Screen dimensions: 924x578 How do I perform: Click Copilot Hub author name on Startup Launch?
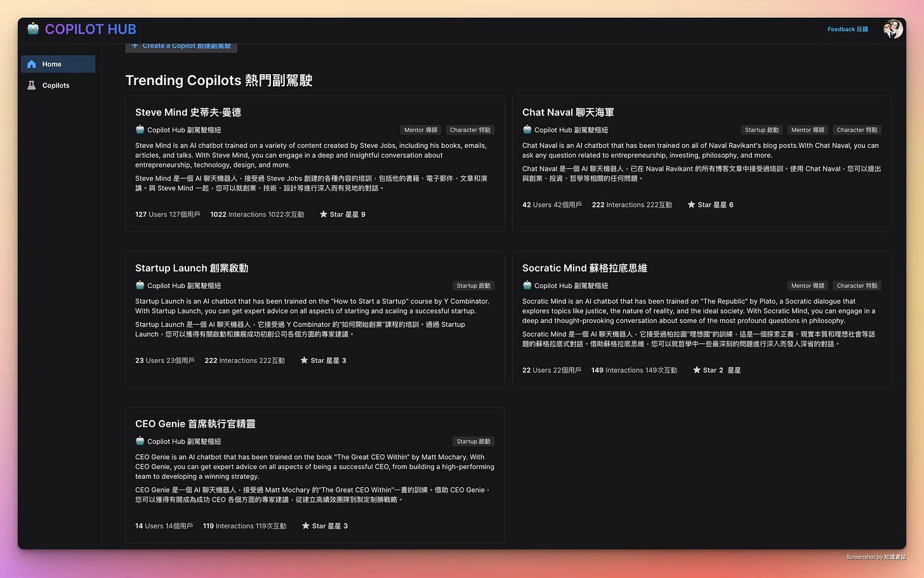(x=184, y=286)
